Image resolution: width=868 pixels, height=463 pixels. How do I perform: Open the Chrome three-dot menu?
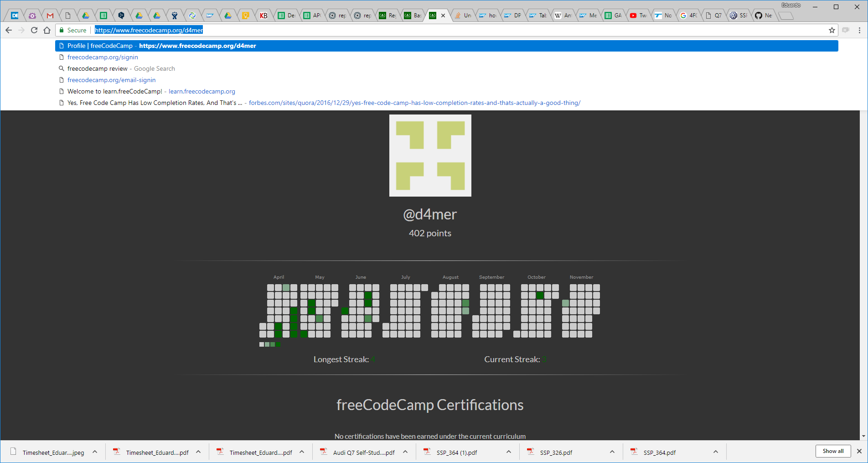coord(860,30)
